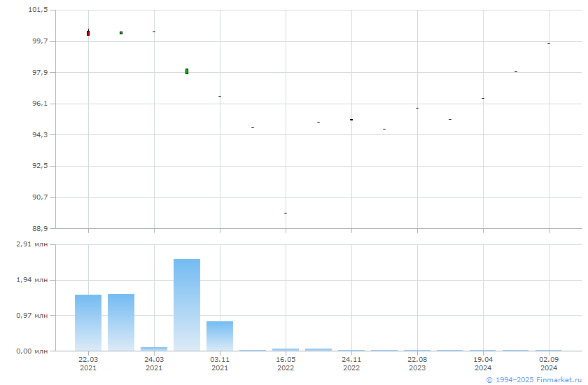Image resolution: width=588 pixels, height=385 pixels.
Task: Click the 22.03 2021 date label
Action: pyautogui.click(x=88, y=363)
